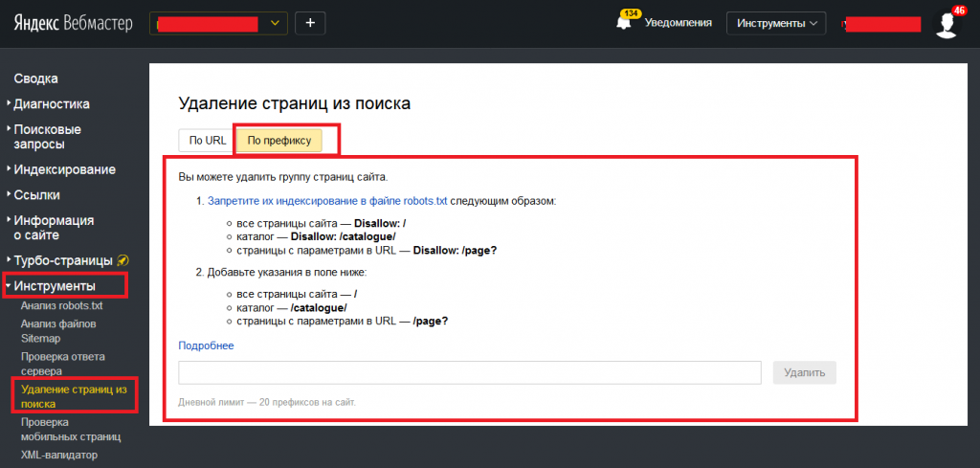Click the rocket icon next to Турбо-страницы
Screen dimensions: 980x468
(123, 260)
